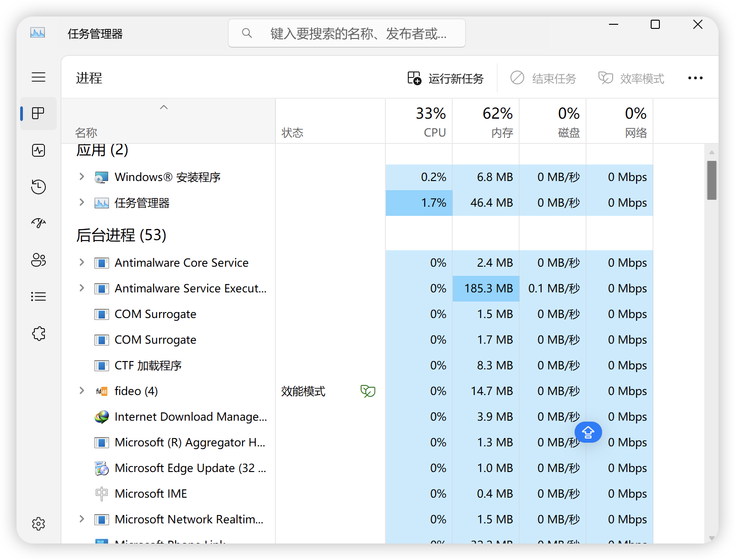735x560 pixels.
Task: Click the 46.4 MB memory cell
Action: coord(486,203)
